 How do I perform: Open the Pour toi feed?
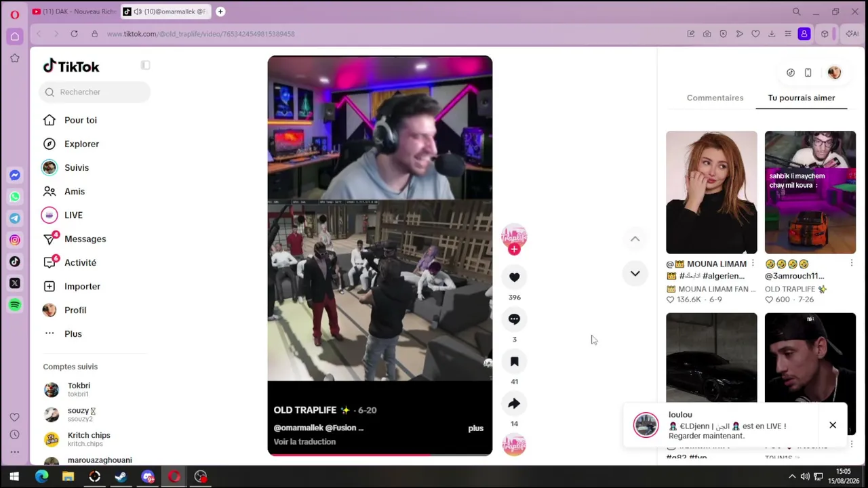(x=81, y=120)
